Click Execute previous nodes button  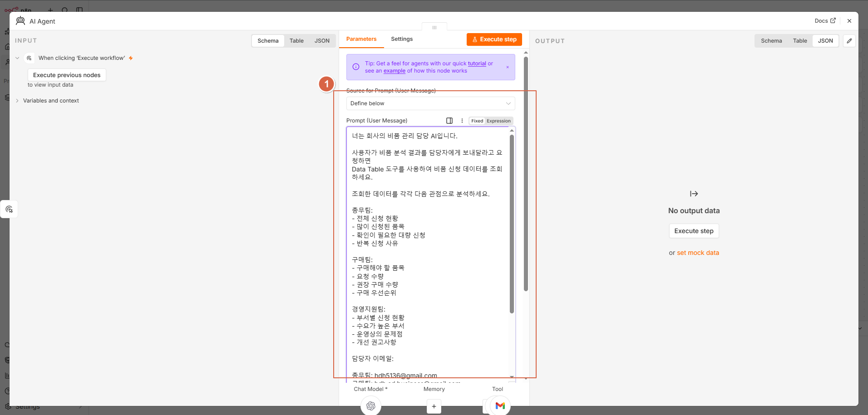[x=67, y=75]
